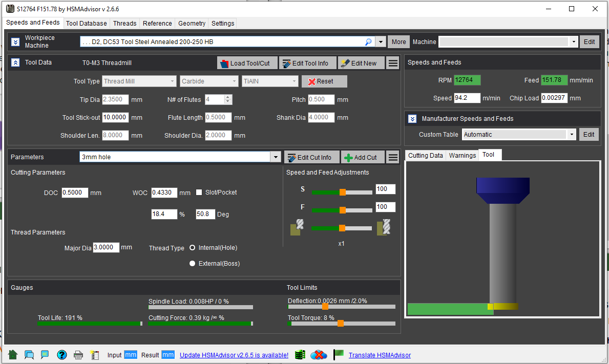Click the DOC input field
This screenshot has height=364, width=609.
[75, 193]
